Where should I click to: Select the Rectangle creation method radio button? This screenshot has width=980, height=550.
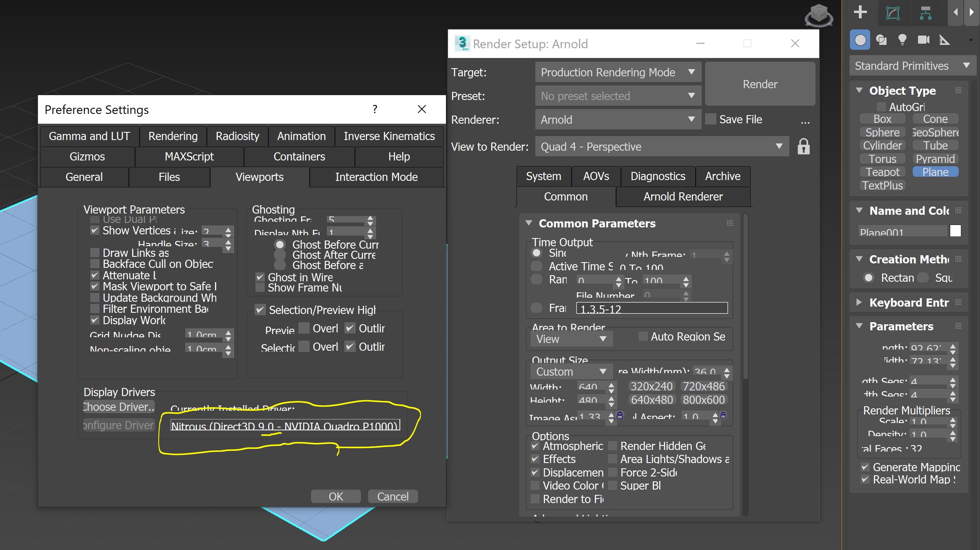[x=869, y=278]
